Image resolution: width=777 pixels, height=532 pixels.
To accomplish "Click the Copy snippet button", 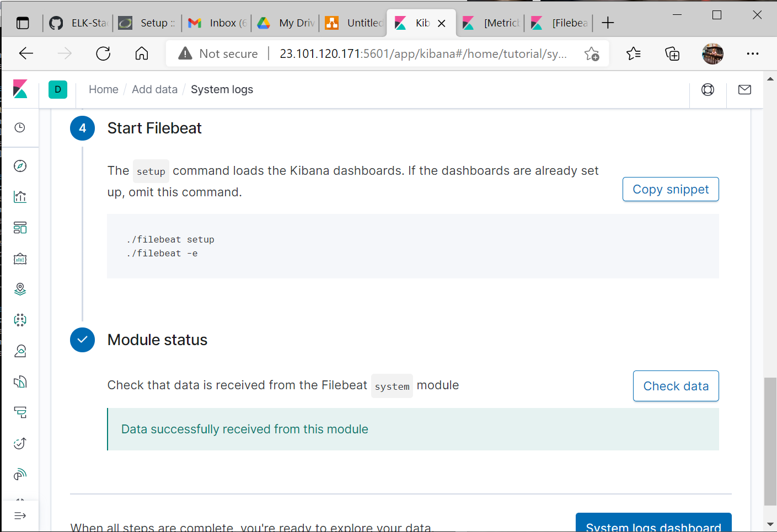I will pyautogui.click(x=670, y=189).
